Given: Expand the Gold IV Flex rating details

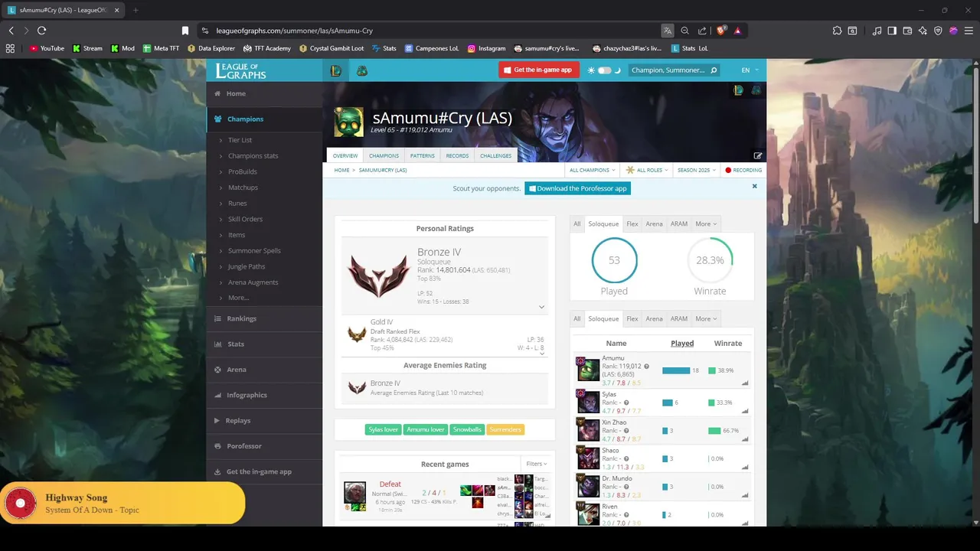Looking at the screenshot, I should click(x=541, y=354).
